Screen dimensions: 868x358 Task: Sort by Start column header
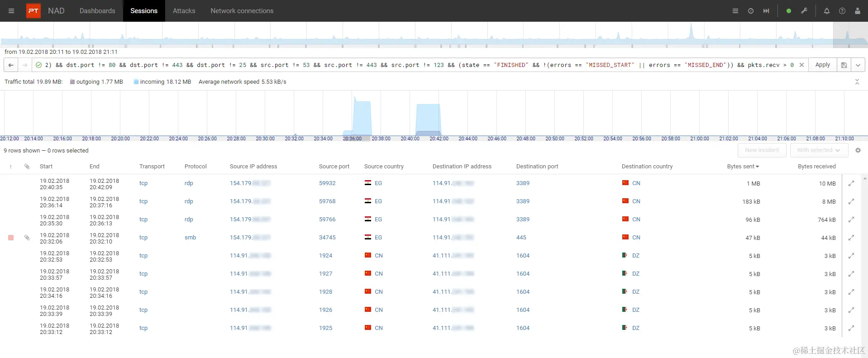tap(46, 167)
